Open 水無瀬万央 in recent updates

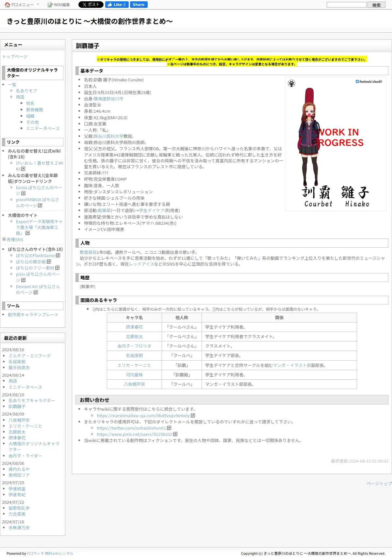pos(19,528)
